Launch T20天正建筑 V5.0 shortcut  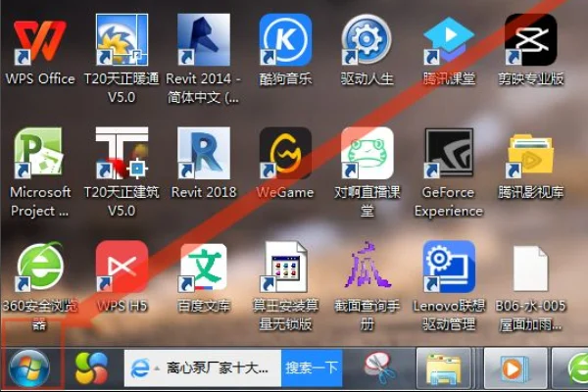[122, 153]
